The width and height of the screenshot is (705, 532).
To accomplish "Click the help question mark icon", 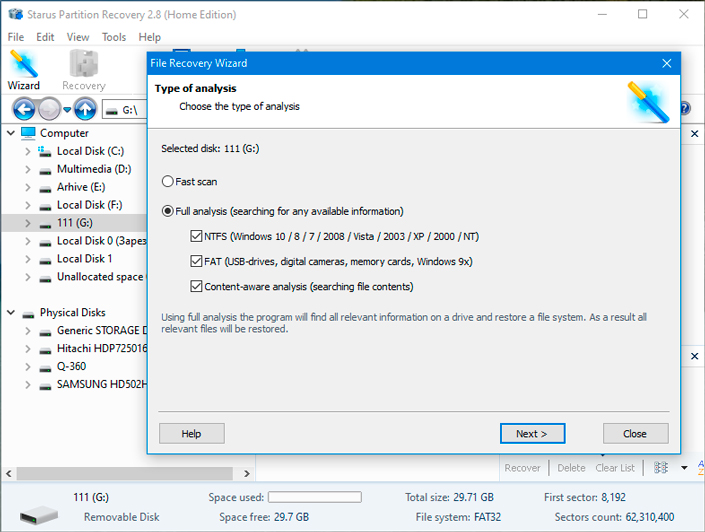I will pyautogui.click(x=684, y=108).
